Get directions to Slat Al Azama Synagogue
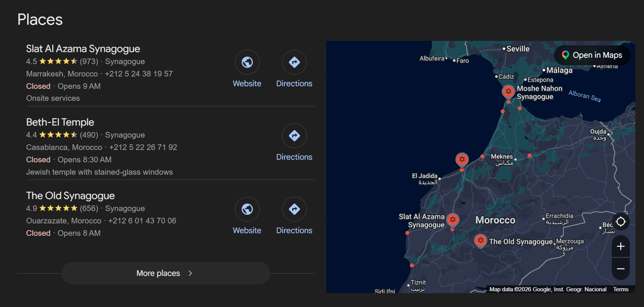644x307 pixels. coord(294,69)
